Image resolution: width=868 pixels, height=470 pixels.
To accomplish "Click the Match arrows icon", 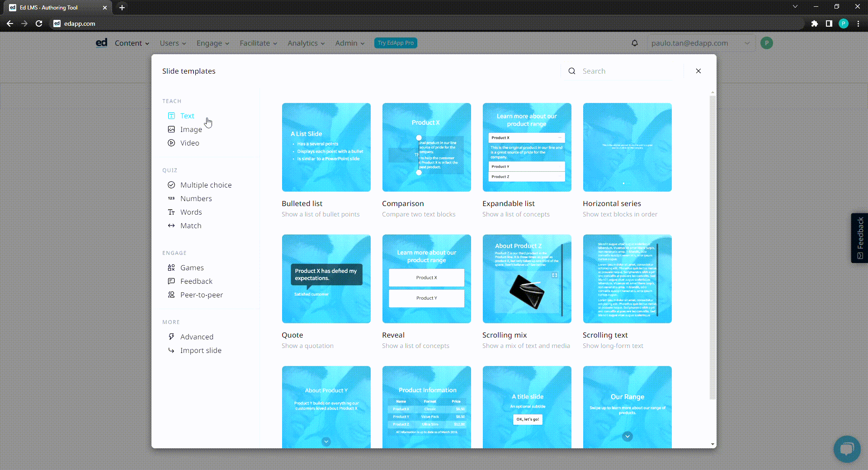I will [171, 226].
